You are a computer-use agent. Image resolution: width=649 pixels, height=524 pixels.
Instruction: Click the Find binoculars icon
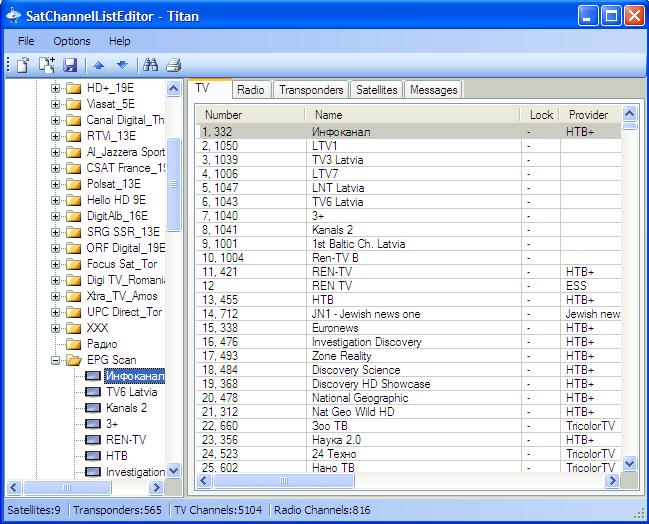(x=150, y=65)
